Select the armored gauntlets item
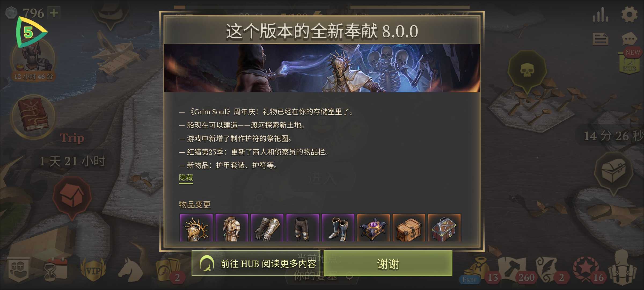This screenshot has width=644, height=290. [x=267, y=228]
